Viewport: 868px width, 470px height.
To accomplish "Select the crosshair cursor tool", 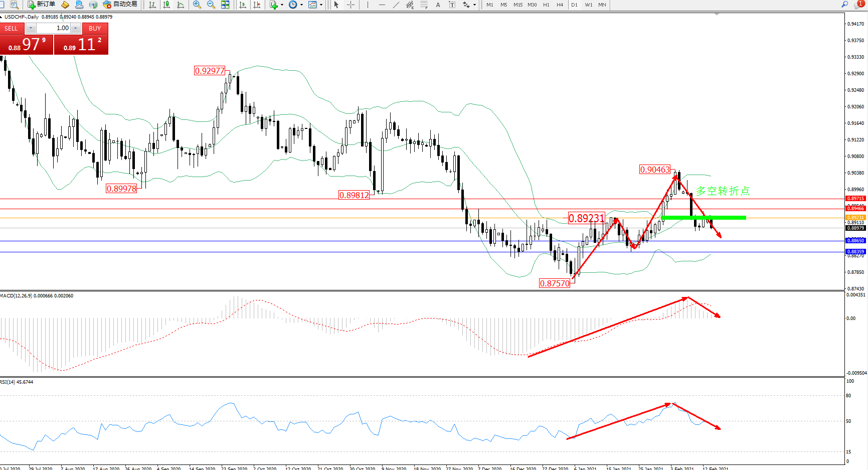I will [x=351, y=5].
